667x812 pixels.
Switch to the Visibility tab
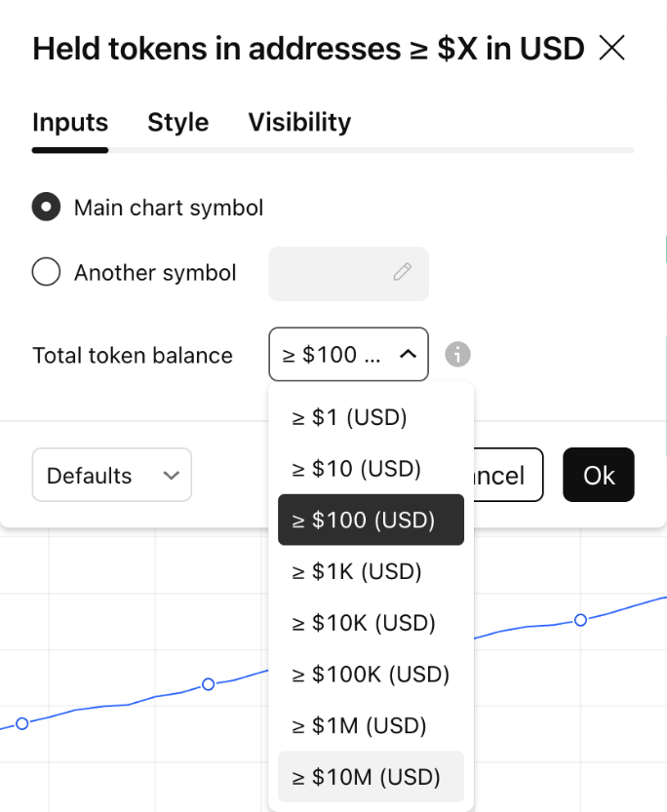[x=299, y=123]
